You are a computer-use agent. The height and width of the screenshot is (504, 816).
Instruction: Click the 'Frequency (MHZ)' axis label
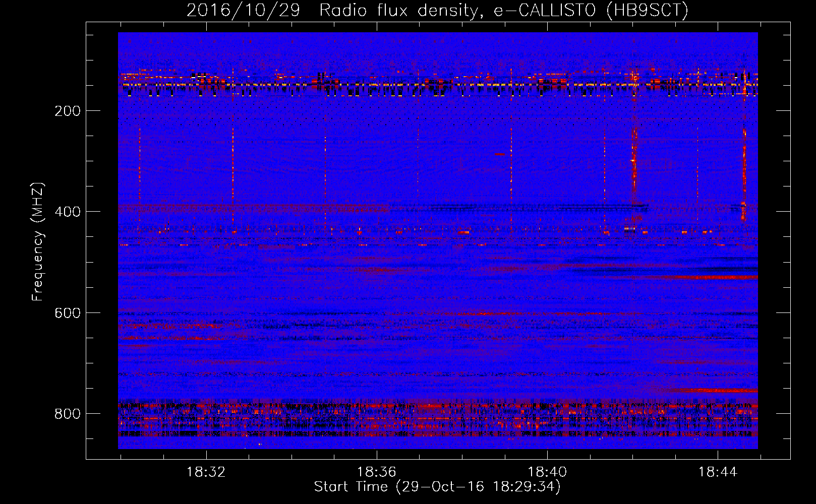coord(38,242)
